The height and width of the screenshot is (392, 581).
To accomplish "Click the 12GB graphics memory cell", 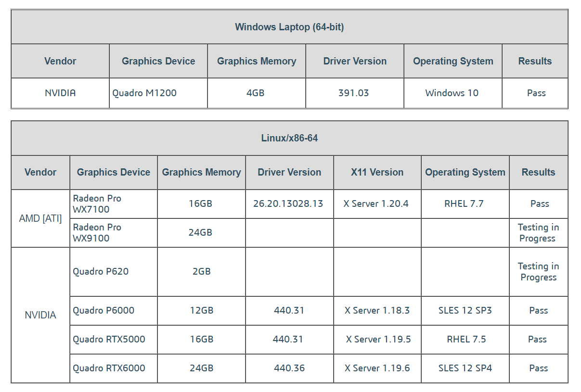I will (202, 311).
